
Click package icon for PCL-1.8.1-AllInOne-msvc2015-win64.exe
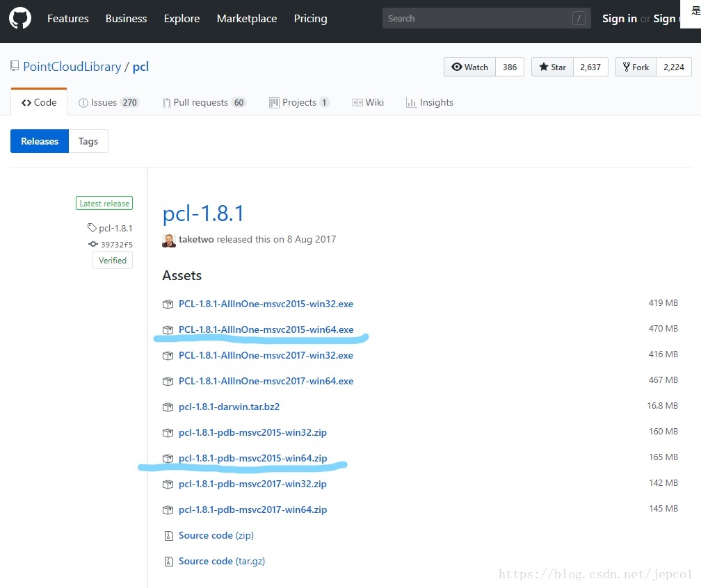[x=168, y=329]
